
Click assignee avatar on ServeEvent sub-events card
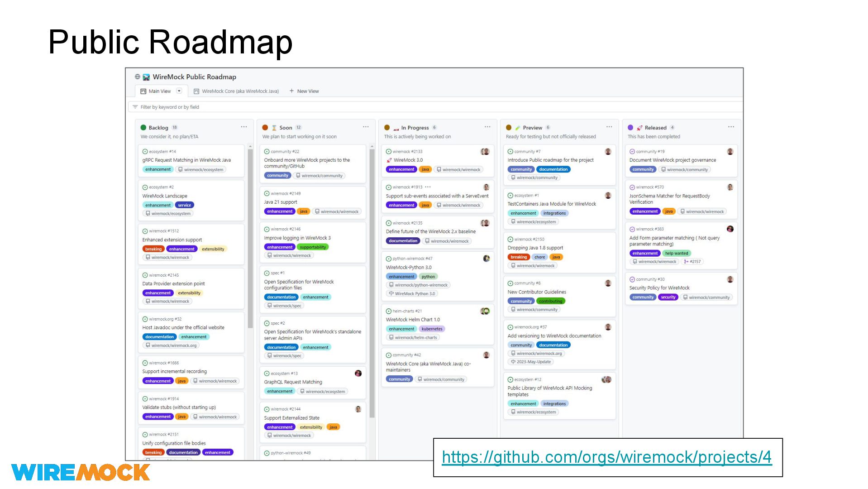click(486, 187)
